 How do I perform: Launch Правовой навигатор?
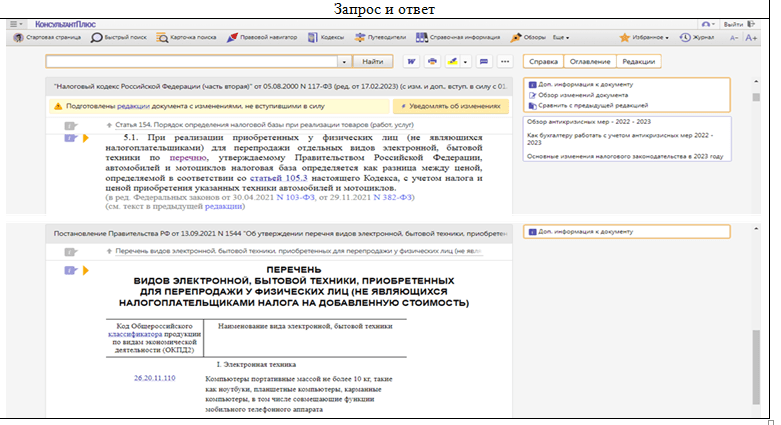[x=261, y=37]
